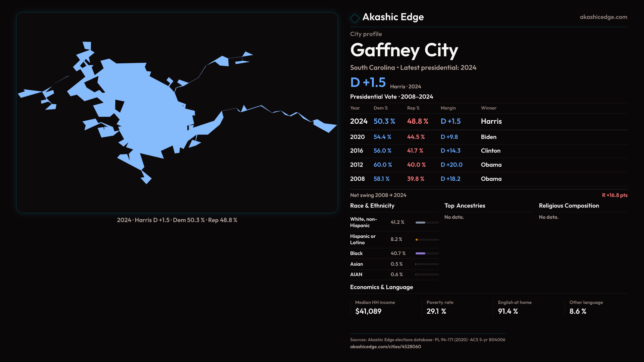Select the 2016 Clinton election row
This screenshot has width=644, height=362.
click(x=488, y=151)
